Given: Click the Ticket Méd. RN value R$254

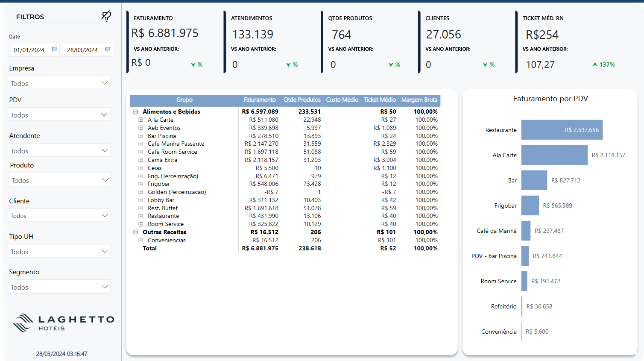Looking at the screenshot, I should pyautogui.click(x=542, y=35).
